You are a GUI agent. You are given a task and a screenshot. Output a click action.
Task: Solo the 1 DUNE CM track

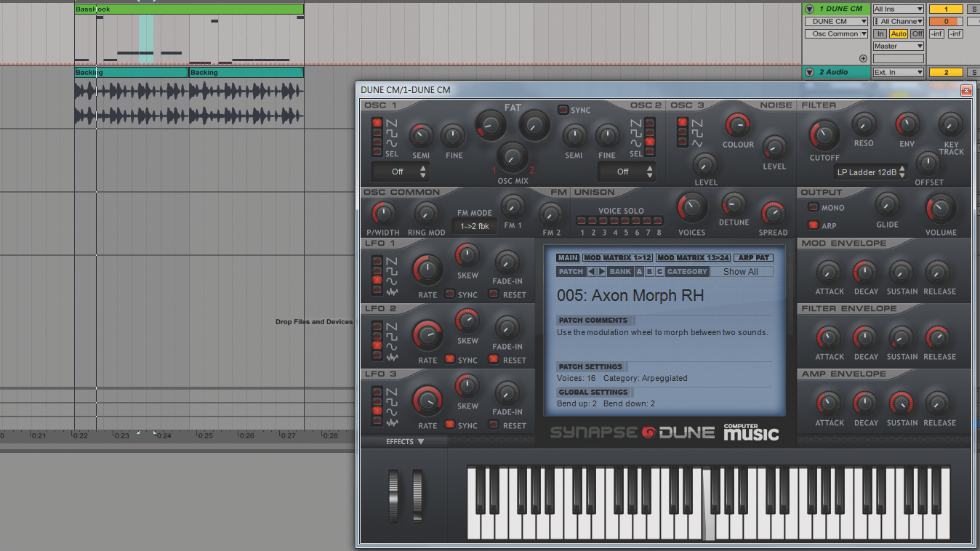(974, 9)
